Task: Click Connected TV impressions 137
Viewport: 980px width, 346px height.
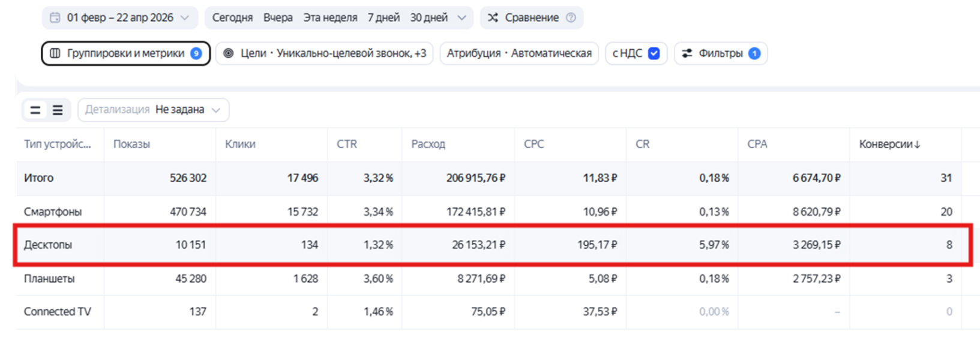Action: 197,312
